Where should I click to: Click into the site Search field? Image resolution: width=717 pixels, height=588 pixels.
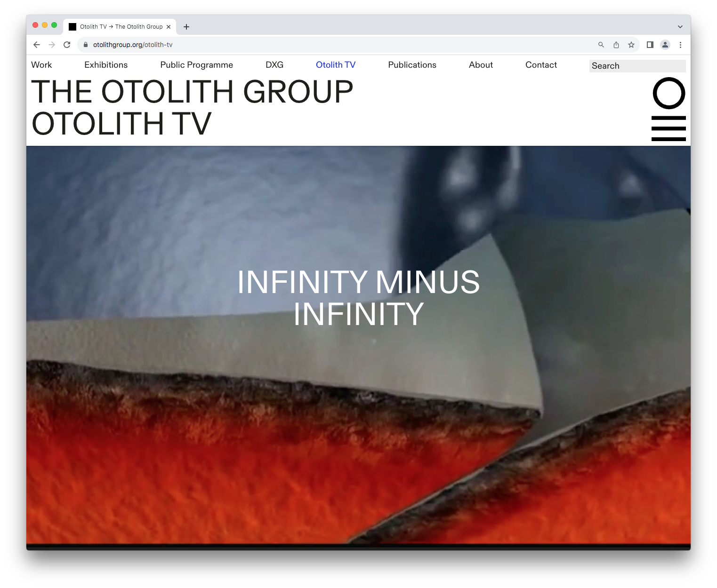tap(637, 66)
